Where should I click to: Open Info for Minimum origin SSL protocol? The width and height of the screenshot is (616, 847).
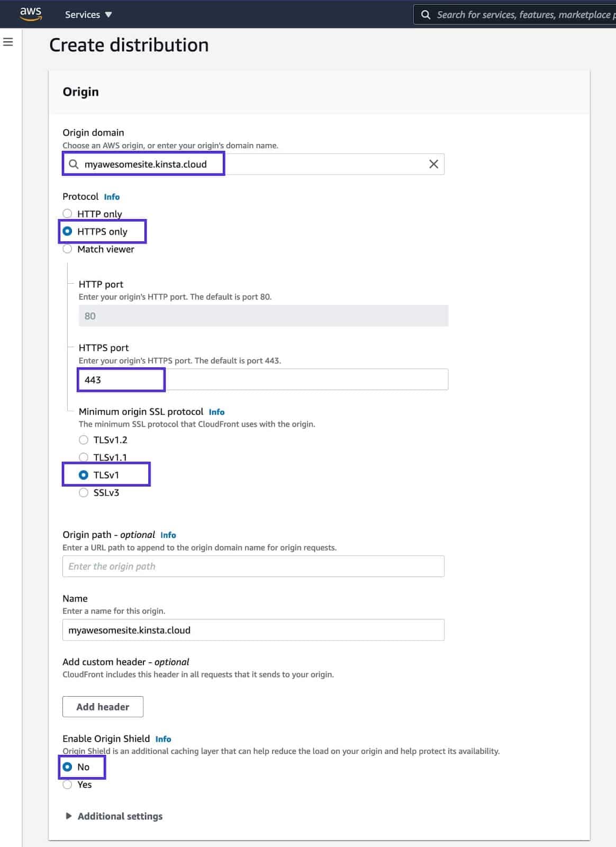tap(217, 411)
